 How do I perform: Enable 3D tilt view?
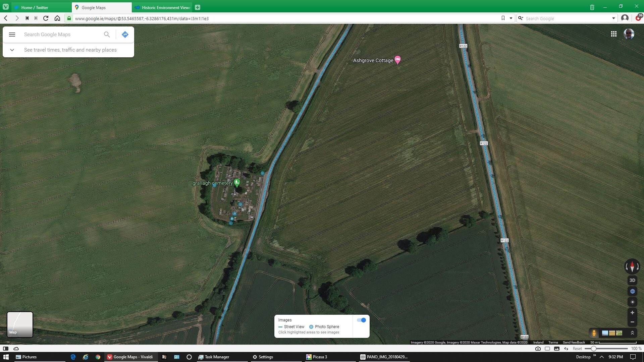click(632, 280)
